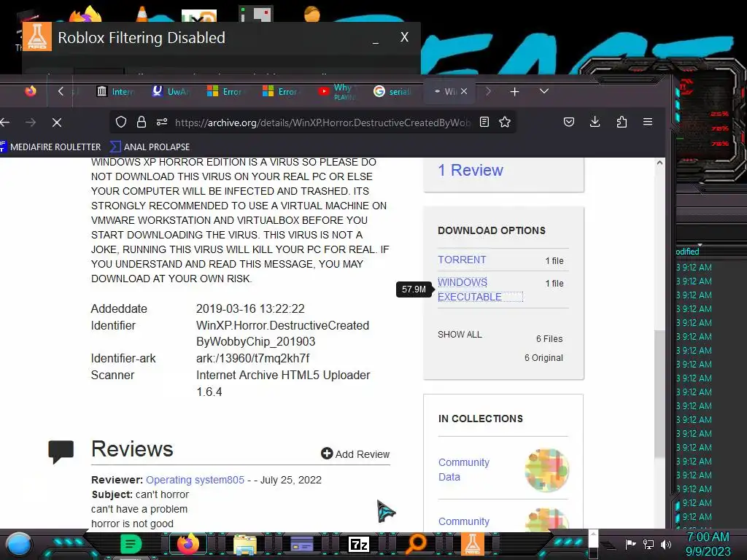Stop loading the page with the X button

coord(57,122)
